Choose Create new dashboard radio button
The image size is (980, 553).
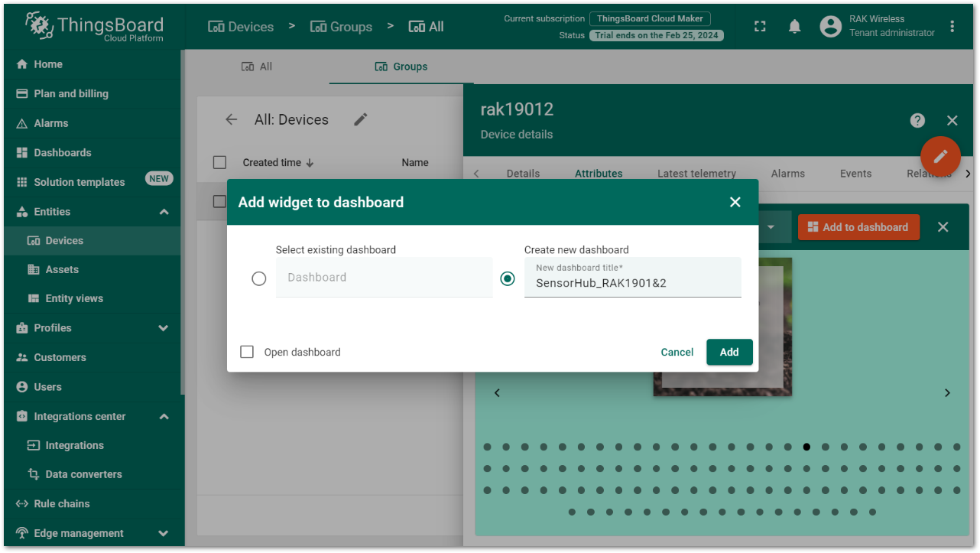coord(508,278)
